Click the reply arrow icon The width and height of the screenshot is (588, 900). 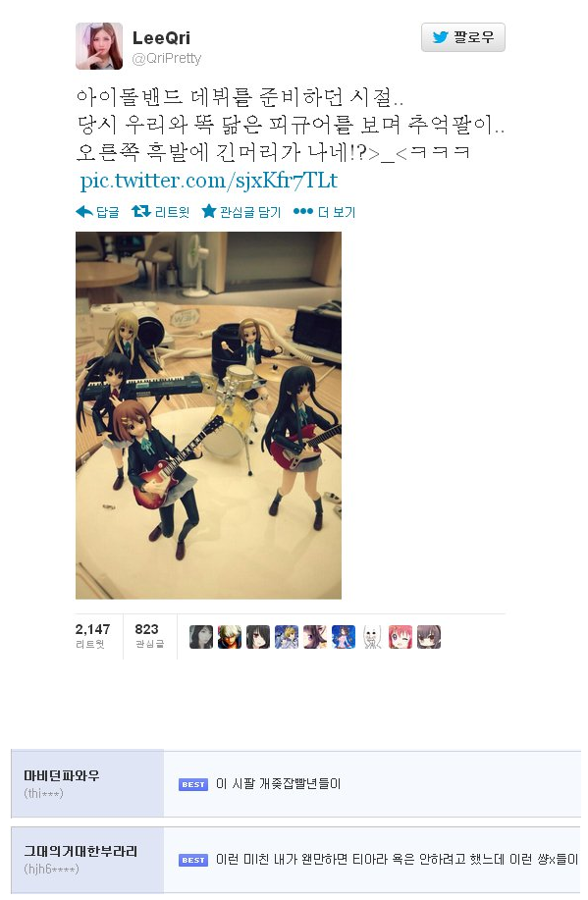(83, 212)
